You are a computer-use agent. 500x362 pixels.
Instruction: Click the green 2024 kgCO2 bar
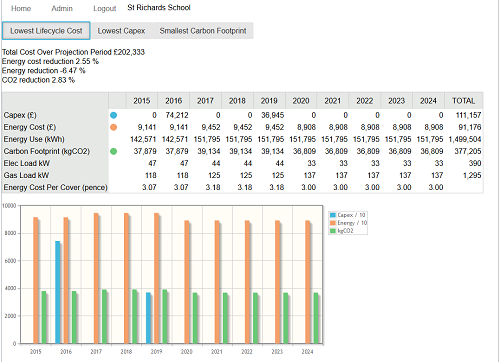(x=316, y=318)
